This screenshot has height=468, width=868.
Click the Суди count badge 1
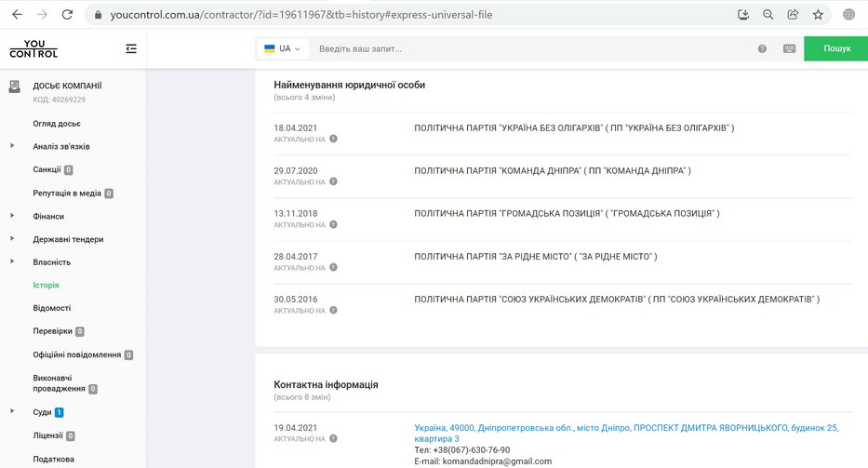click(59, 412)
